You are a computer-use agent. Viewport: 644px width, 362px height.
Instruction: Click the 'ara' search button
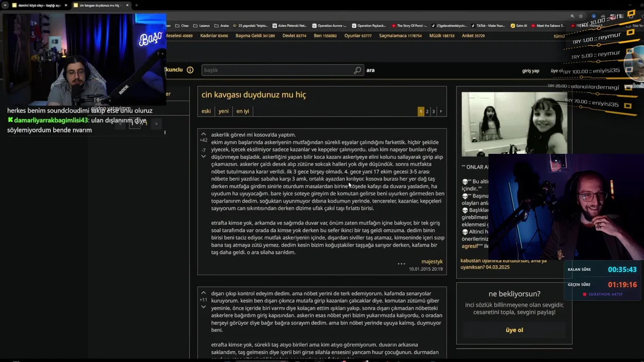pos(370,70)
